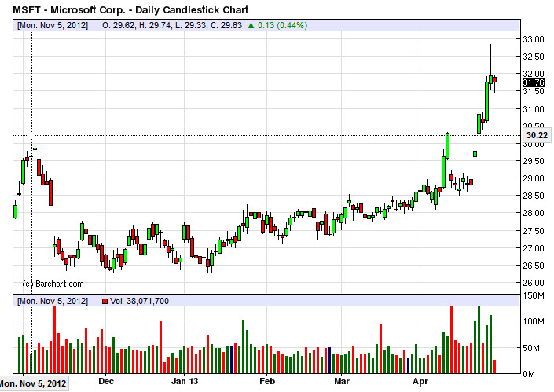This screenshot has height=392, width=554.
Task: Click the date label in the volume panel header
Action: pos(53,301)
